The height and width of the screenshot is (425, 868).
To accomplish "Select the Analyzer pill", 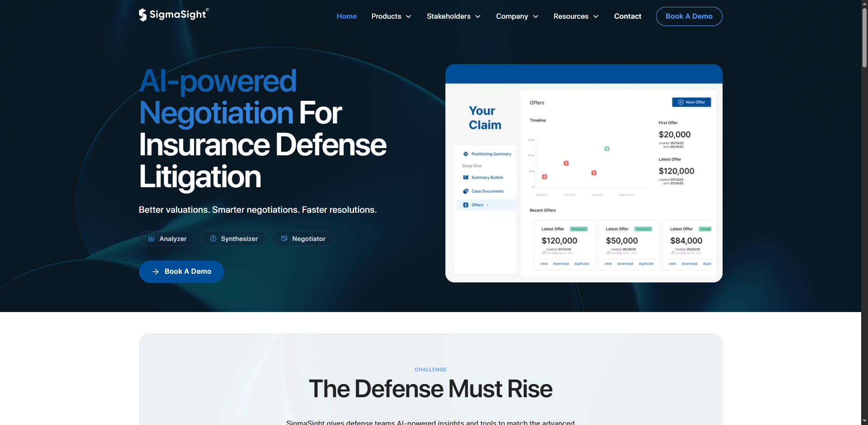I will coord(167,239).
